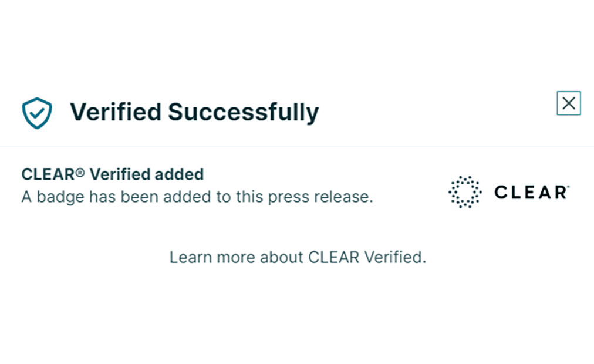594x364 pixels.
Task: Click the badge added description text
Action: point(197,197)
